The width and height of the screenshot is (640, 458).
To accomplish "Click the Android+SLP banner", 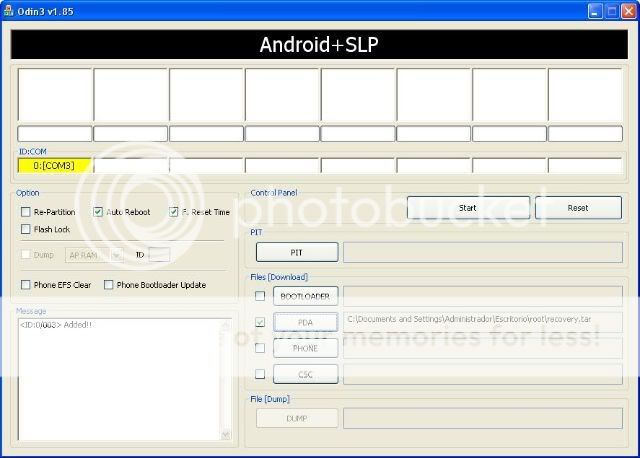I will 319,44.
